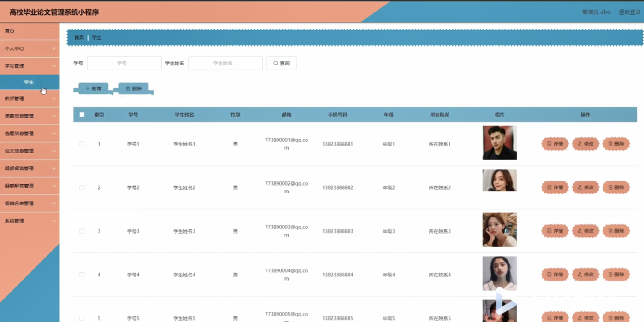Click email cell 773890001@qq.com
The width and height of the screenshot is (644, 322).
[x=286, y=144]
